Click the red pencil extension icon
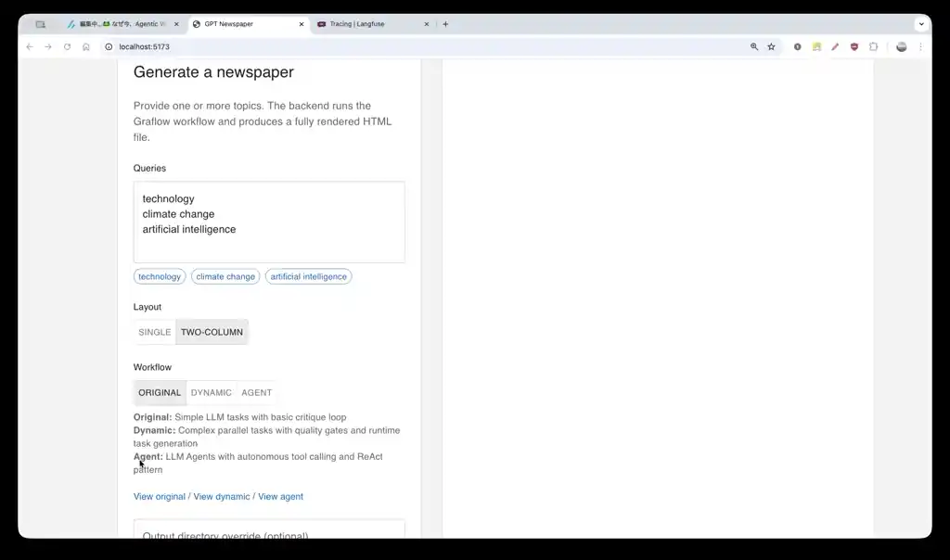This screenshot has width=950, height=560. [836, 46]
